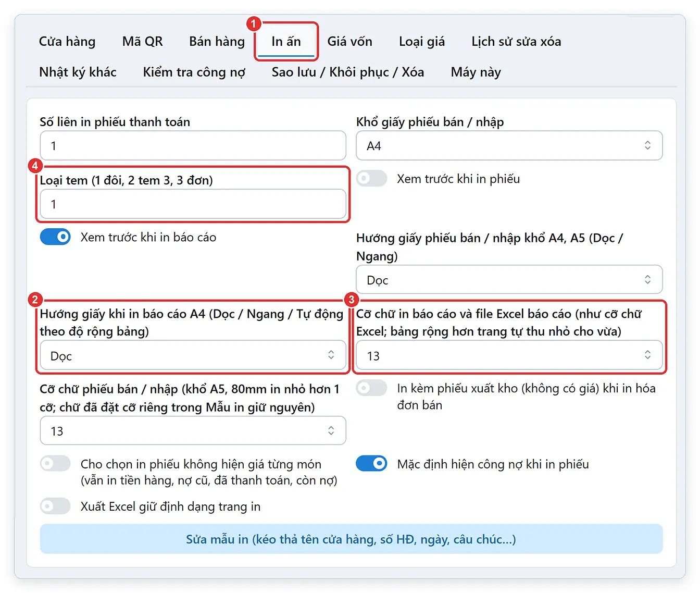Switch to Lịch sử sửa xóa tab
Viewport: 700px width, 593px height.
tap(516, 42)
